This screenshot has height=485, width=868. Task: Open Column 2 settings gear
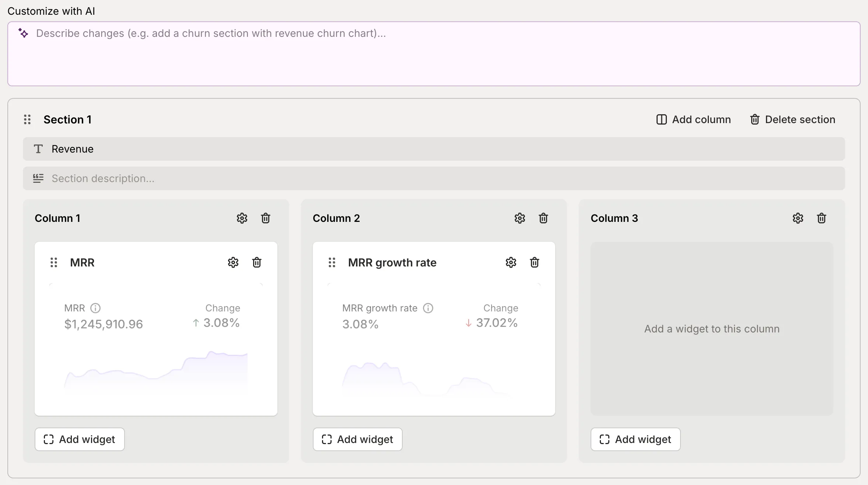[519, 218]
